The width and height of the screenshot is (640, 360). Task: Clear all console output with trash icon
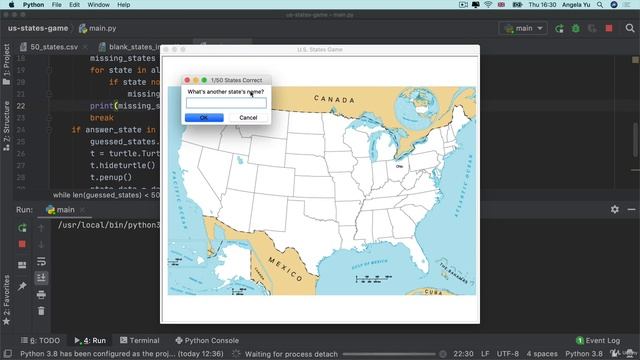click(x=41, y=311)
